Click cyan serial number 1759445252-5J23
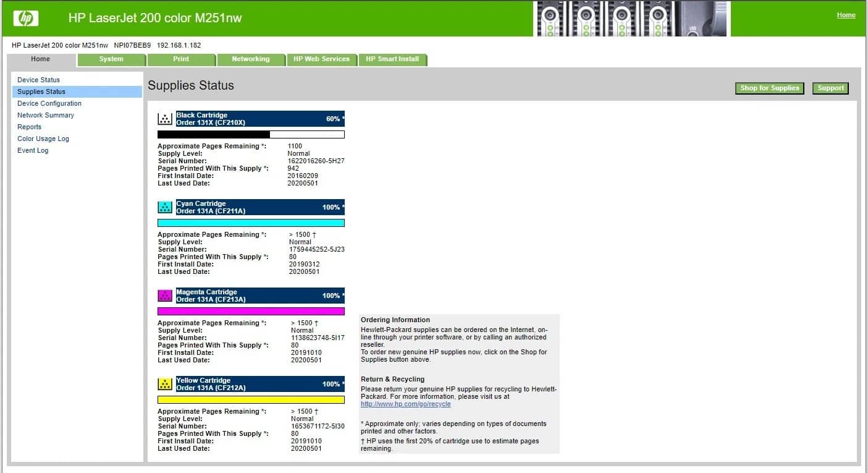 [317, 249]
